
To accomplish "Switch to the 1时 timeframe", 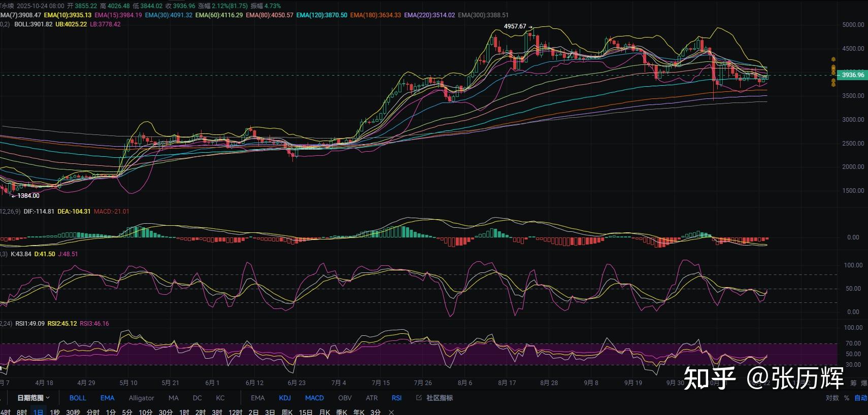I will [x=184, y=412].
